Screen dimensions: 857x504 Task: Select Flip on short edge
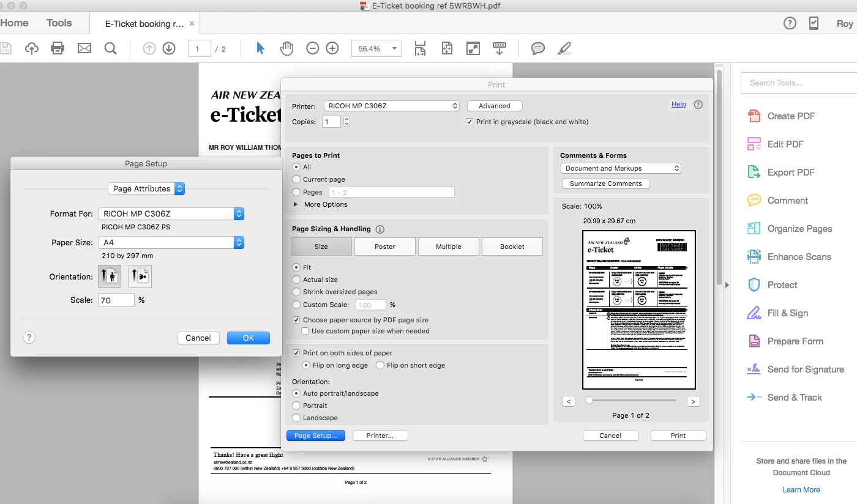380,365
